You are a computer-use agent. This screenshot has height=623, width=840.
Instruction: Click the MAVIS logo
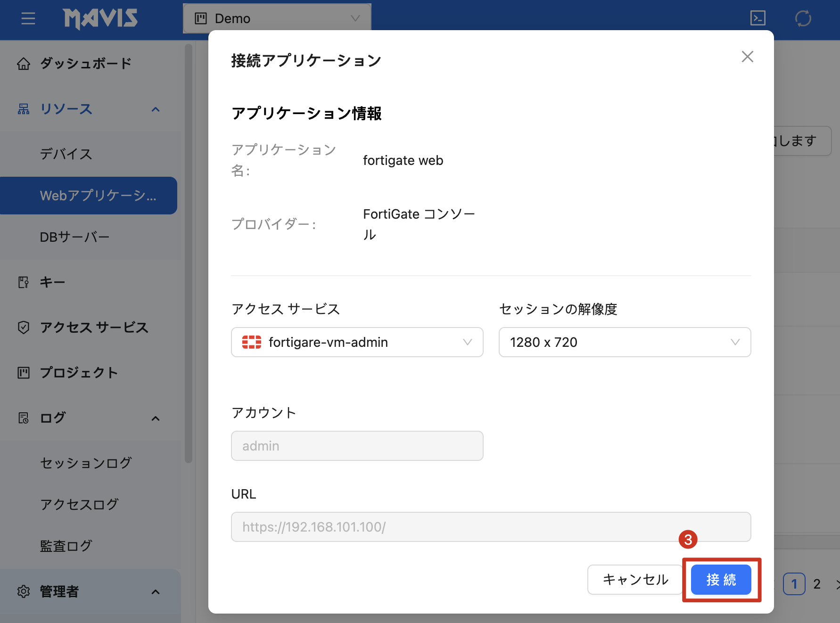coord(100,19)
